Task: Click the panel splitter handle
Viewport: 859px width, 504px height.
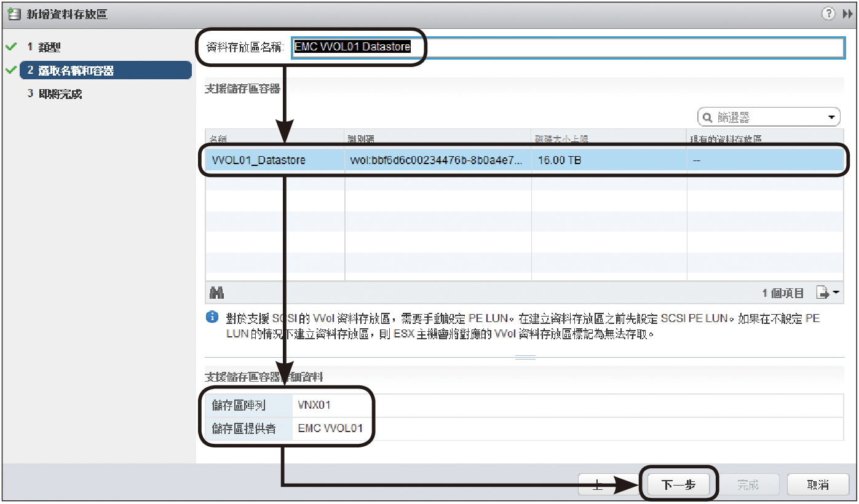Action: (525, 357)
